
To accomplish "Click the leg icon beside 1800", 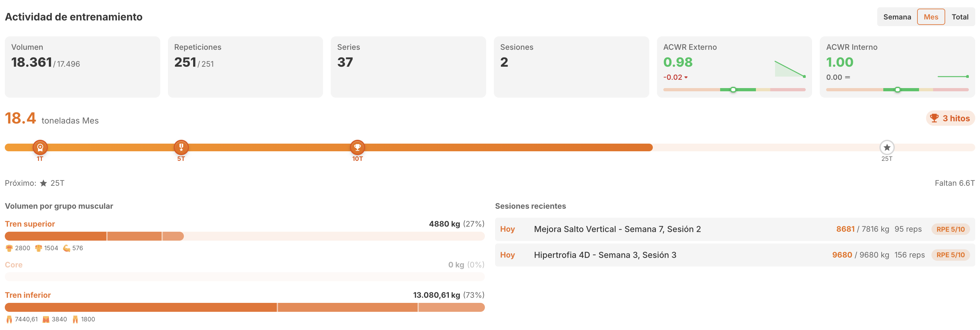I will (75, 319).
